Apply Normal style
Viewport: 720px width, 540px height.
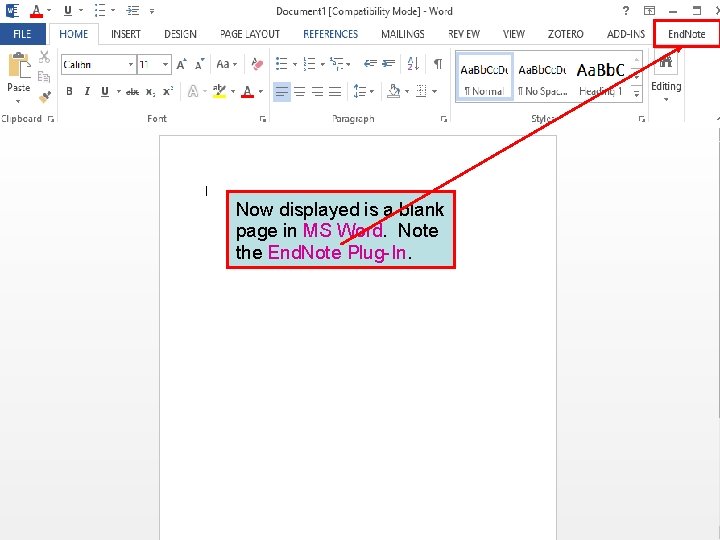pos(484,77)
